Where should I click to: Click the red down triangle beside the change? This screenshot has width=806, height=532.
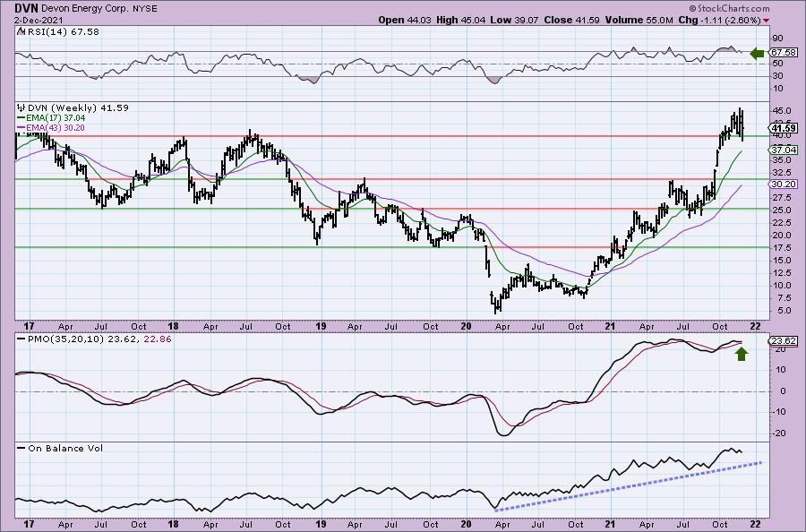pos(767,21)
